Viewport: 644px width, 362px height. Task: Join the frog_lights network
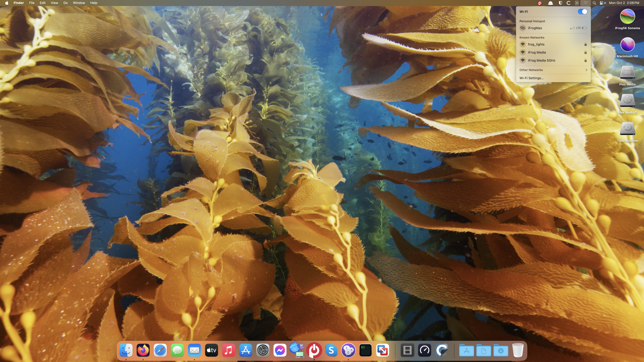tap(536, 44)
